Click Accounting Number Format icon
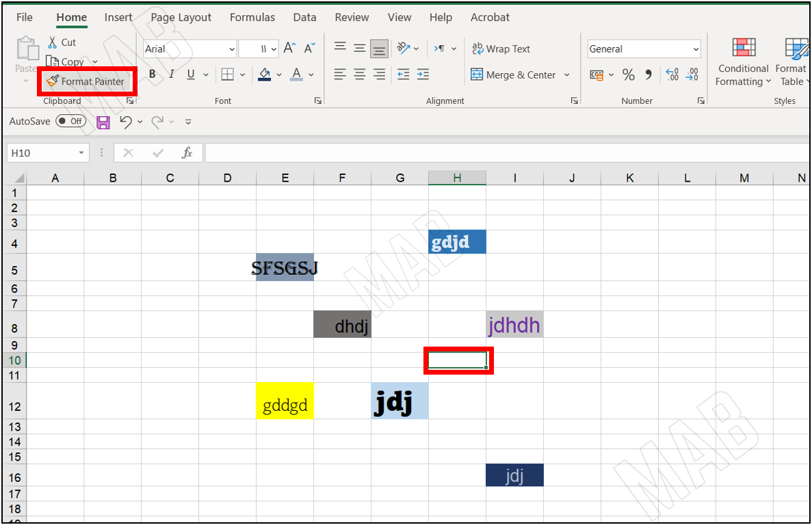Viewport: 812px width, 525px height. click(x=597, y=75)
